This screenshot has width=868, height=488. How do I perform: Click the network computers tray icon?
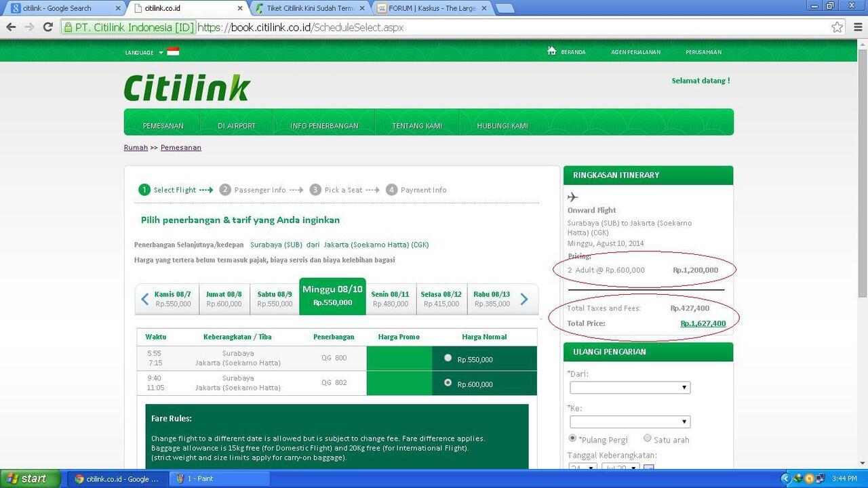(821, 479)
